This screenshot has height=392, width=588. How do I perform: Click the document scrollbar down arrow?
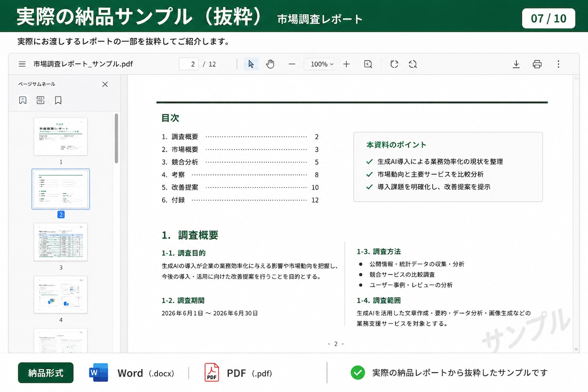(x=575, y=349)
